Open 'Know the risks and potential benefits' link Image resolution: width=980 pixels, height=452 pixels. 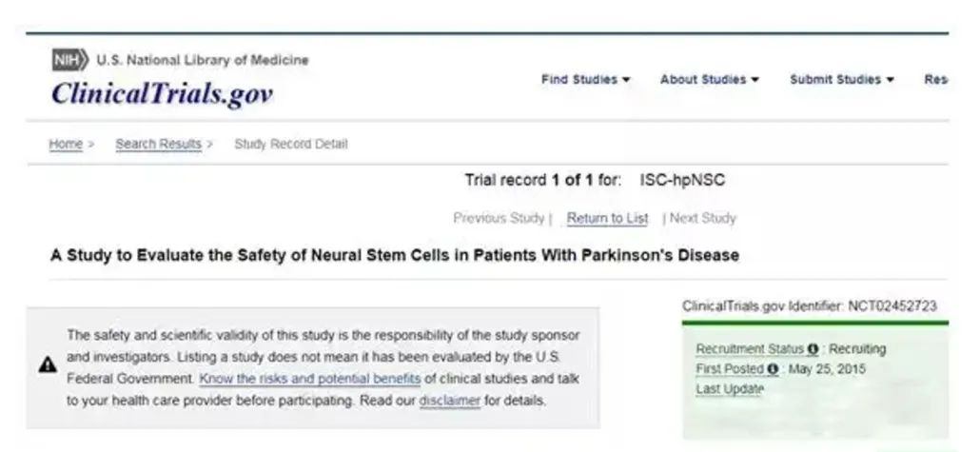pyautogui.click(x=309, y=379)
